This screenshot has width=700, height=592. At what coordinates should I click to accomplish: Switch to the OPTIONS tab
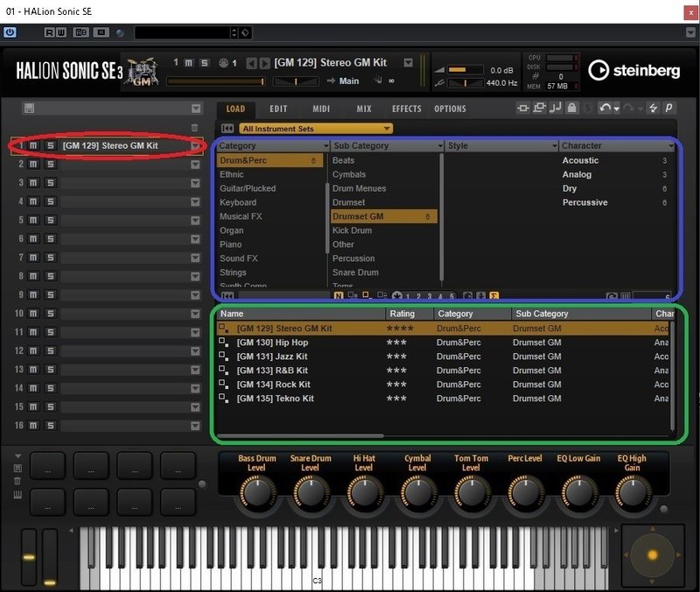coord(450,109)
